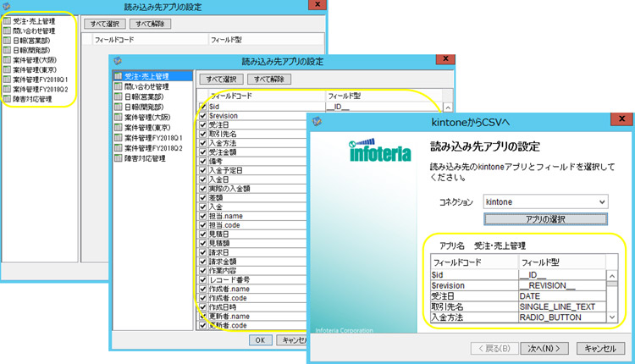This screenshot has width=635, height=364.
Task: Open the コネクション kintone dropdown
Action: (545, 201)
